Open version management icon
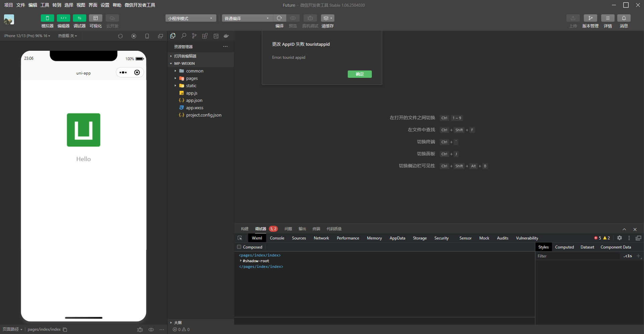644x334 pixels. click(x=590, y=18)
